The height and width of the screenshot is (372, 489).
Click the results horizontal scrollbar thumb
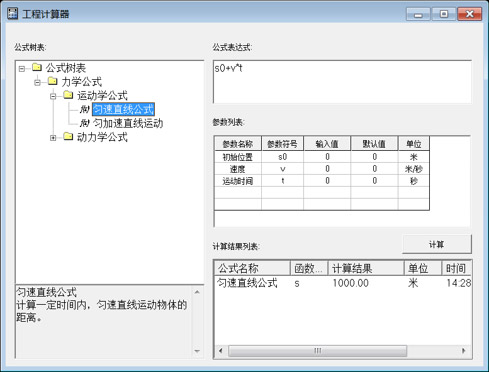pyautogui.click(x=317, y=351)
